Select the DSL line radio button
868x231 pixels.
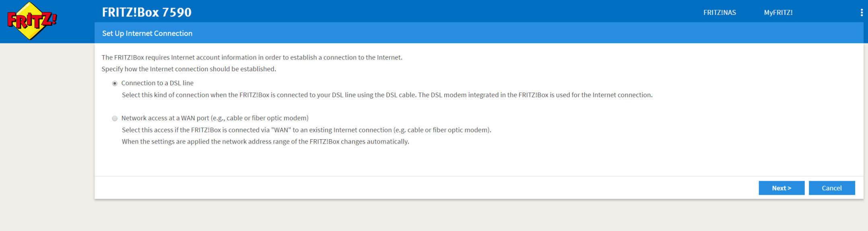pyautogui.click(x=115, y=83)
